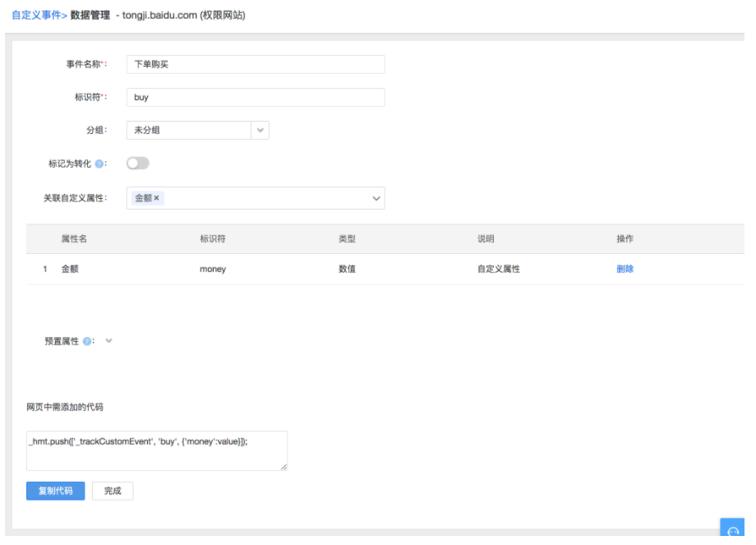Click the 操作 column header

click(x=625, y=238)
